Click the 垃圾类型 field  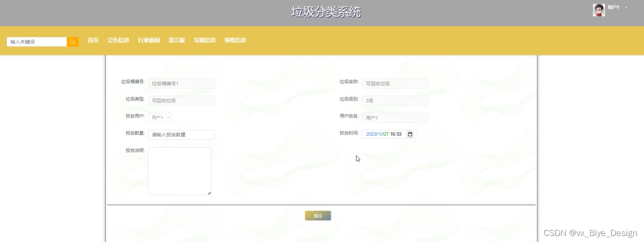181,100
